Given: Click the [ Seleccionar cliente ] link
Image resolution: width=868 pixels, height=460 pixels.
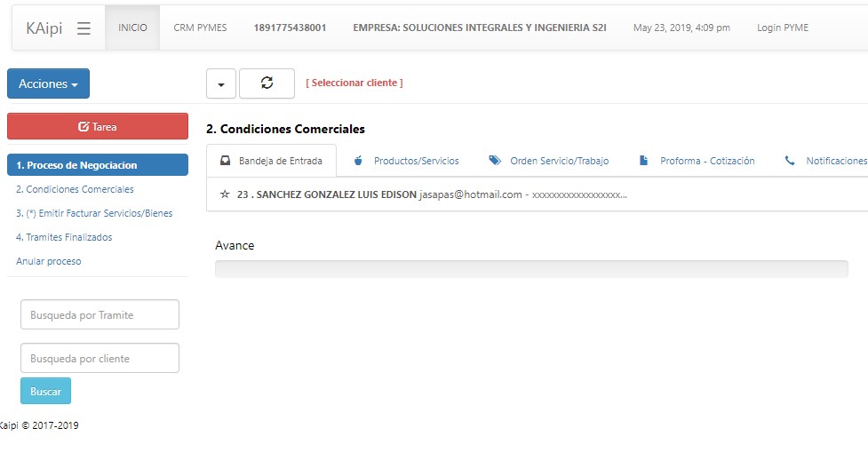Looking at the screenshot, I should click(x=354, y=83).
